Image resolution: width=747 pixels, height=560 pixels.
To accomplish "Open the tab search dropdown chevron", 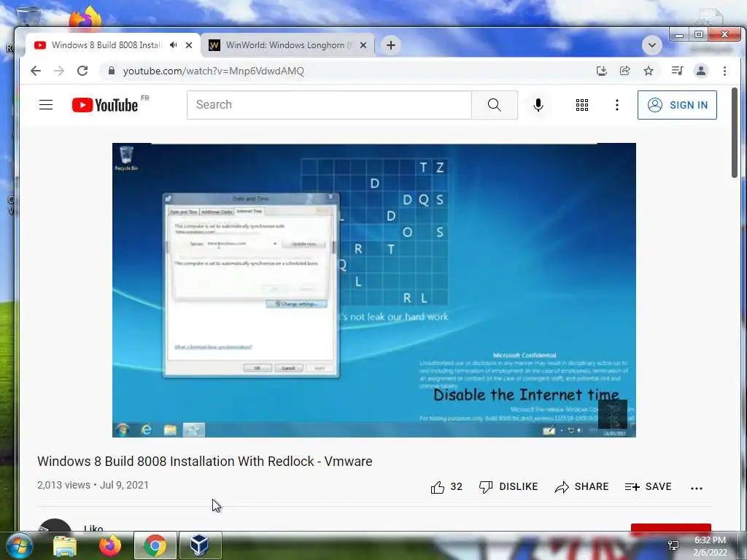I will coord(651,45).
